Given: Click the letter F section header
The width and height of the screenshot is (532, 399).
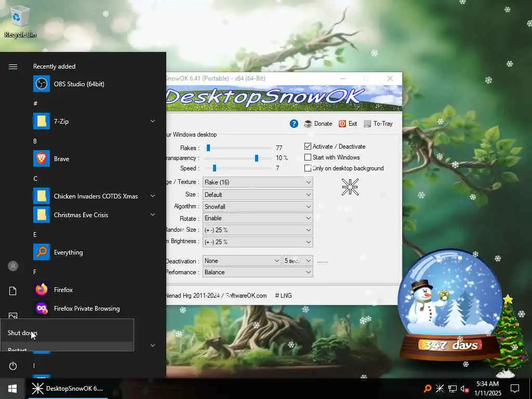Looking at the screenshot, I should (35, 272).
